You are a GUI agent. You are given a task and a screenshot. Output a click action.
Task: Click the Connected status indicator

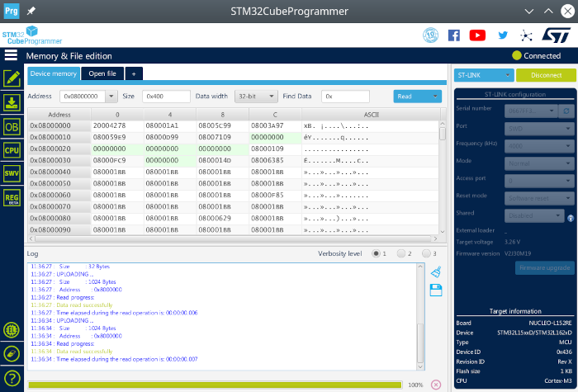pyautogui.click(x=537, y=55)
